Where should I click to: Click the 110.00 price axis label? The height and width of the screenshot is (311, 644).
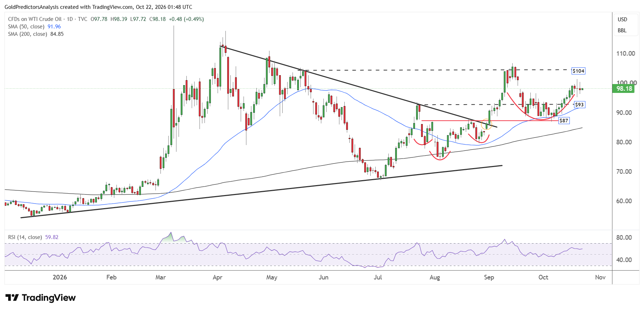[x=626, y=54]
